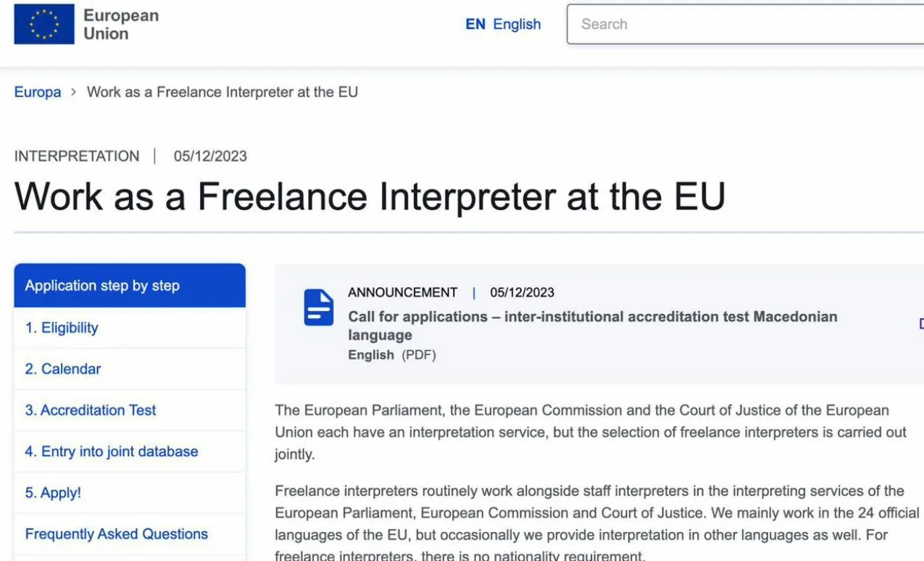
Task: Click the European Union text beside logo
Action: click(x=121, y=24)
